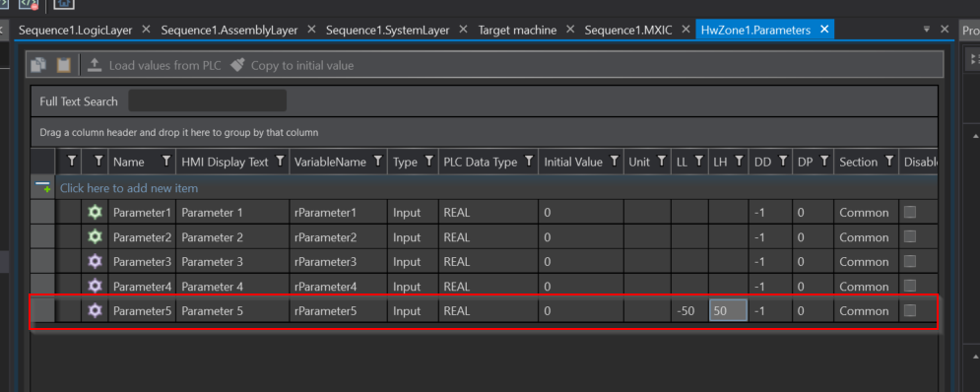
Task: Click the Full Text Search field
Action: [x=208, y=100]
